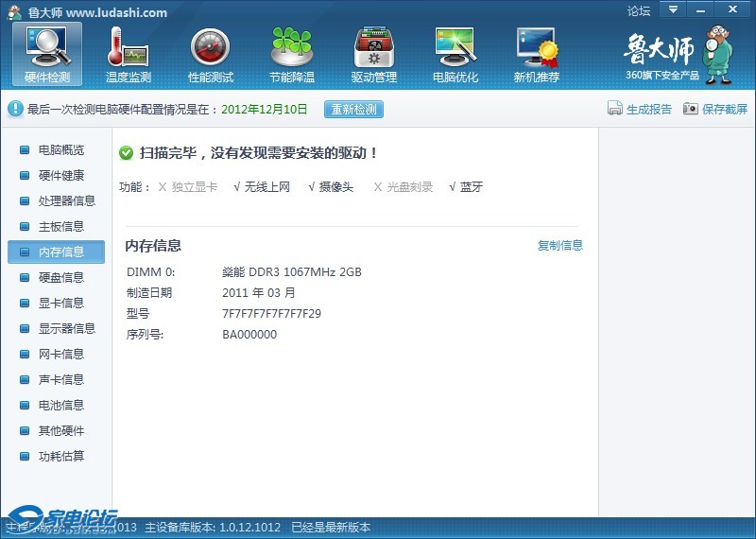The image size is (756, 539).
Task: Switch to 硬盘信息 in the sidebar
Action: (x=60, y=278)
